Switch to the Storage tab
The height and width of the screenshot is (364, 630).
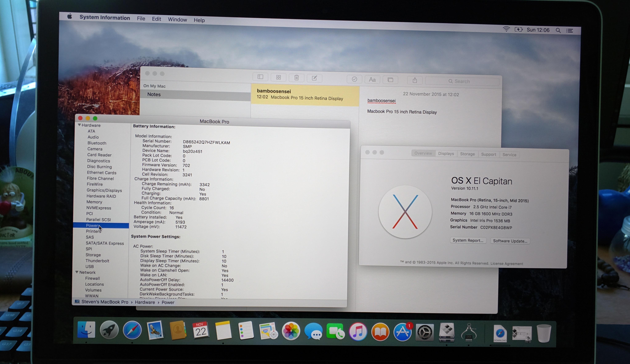coord(467,154)
